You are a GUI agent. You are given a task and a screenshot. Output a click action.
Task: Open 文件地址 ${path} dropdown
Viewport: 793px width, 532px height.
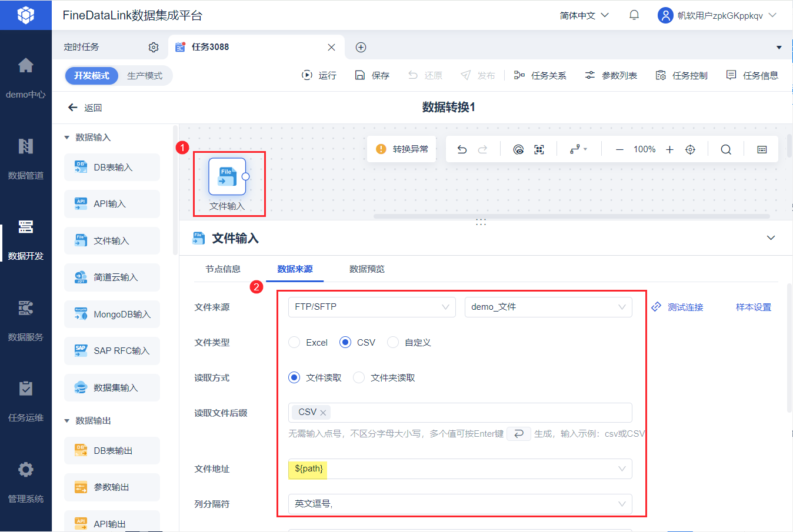tap(460, 469)
